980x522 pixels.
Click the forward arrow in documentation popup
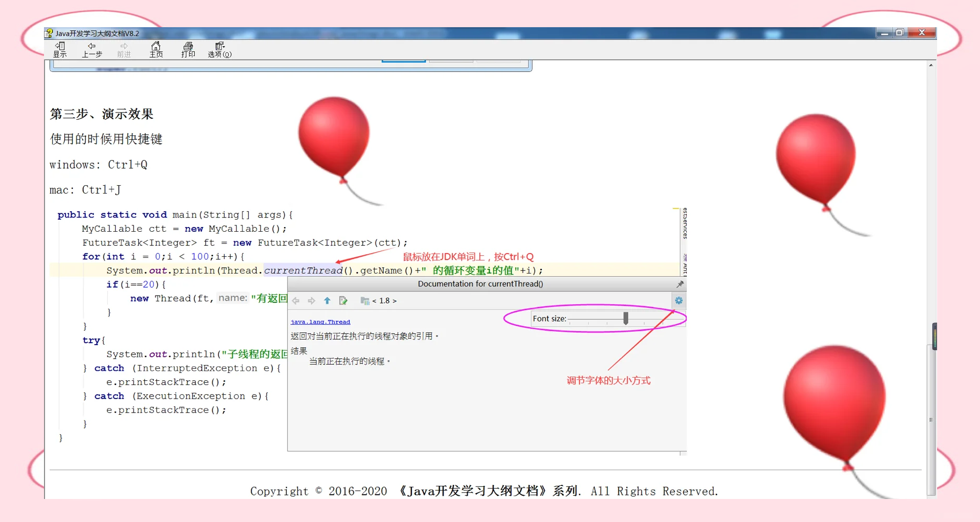311,301
